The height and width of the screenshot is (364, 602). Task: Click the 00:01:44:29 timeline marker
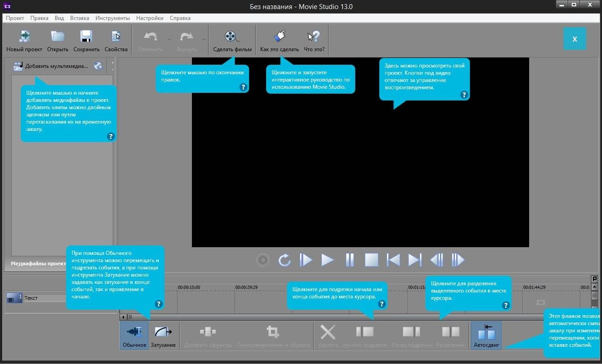tap(535, 287)
